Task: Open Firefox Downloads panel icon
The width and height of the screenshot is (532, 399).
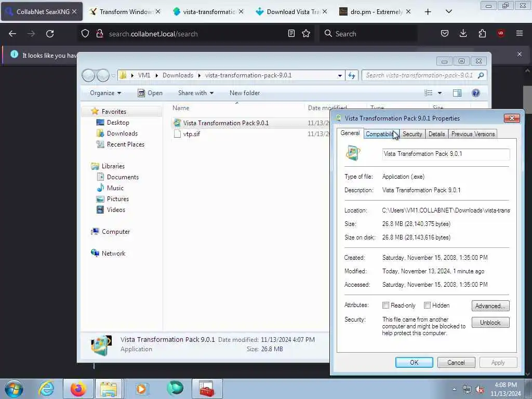Action: [463, 33]
